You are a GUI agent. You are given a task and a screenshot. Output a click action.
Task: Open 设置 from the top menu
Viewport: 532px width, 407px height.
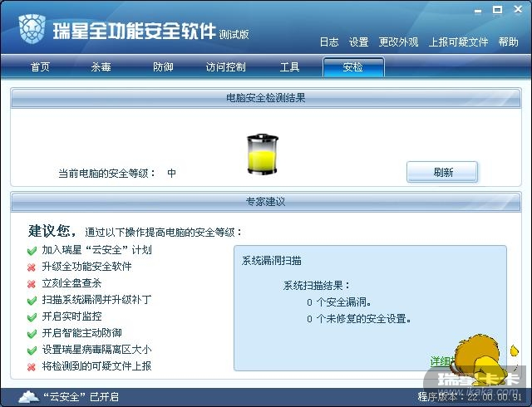point(358,42)
